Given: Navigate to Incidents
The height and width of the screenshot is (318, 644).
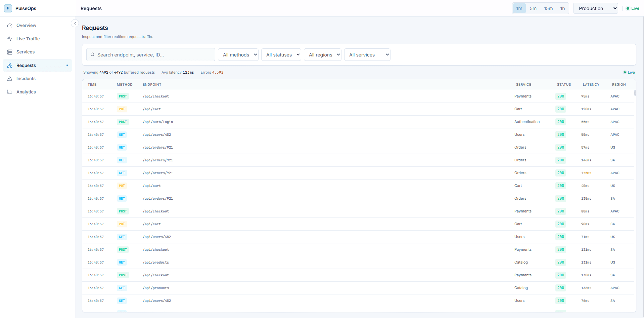Looking at the screenshot, I should (x=37, y=79).
